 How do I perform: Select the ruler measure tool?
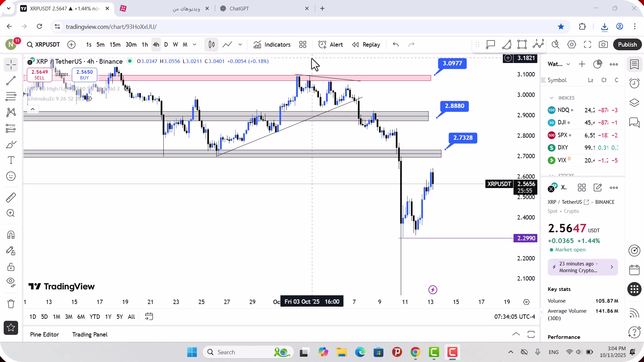11,197
